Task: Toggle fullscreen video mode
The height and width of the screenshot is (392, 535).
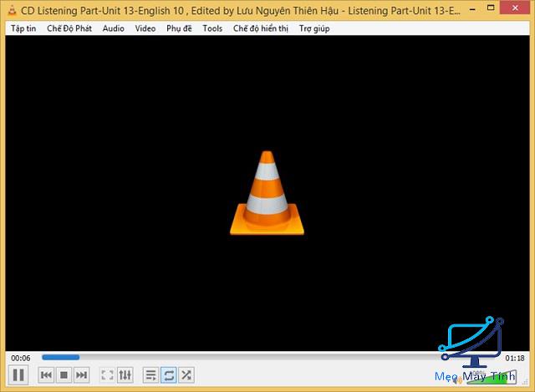Action: (108, 375)
